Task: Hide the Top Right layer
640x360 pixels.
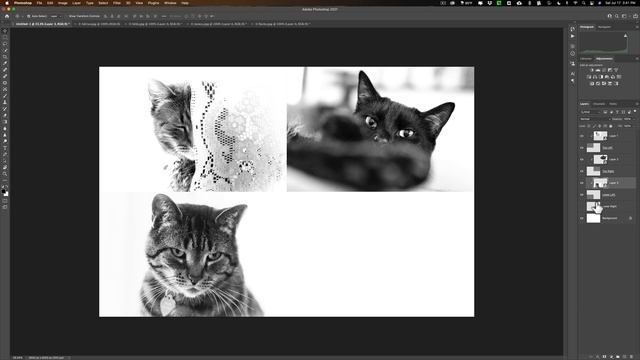Action: [x=582, y=171]
